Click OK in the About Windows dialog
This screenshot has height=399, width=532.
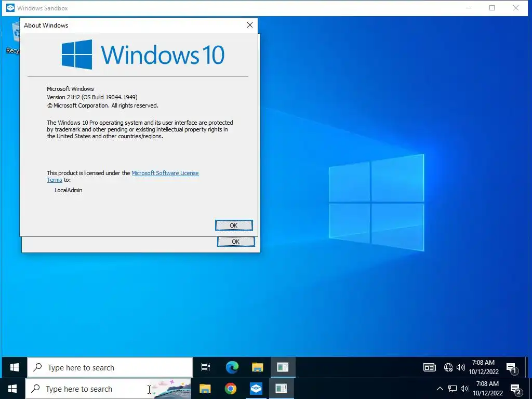point(234,225)
